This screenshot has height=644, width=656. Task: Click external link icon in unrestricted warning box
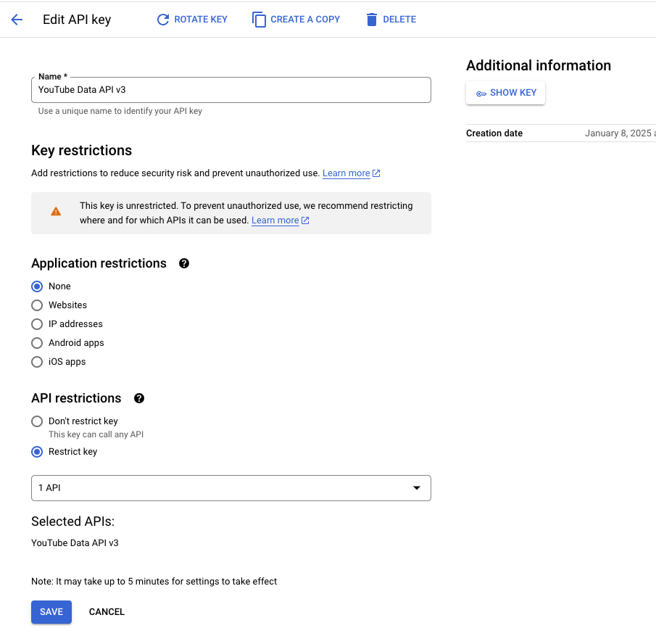click(x=305, y=220)
